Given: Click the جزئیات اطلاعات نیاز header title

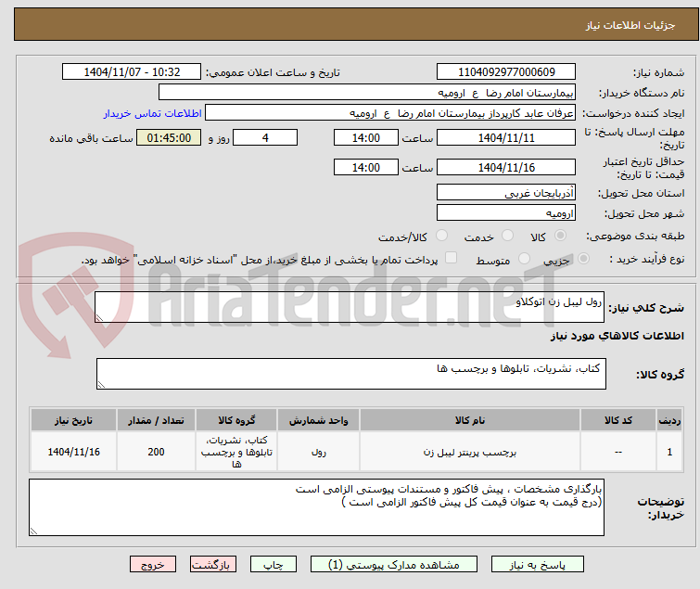Looking at the screenshot, I should coord(630,25).
